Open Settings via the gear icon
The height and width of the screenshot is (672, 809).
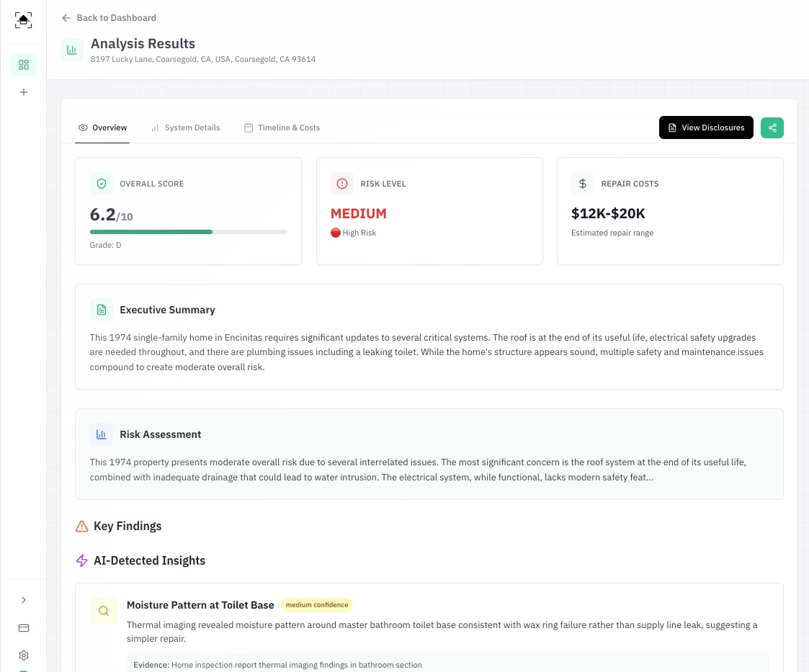(x=23, y=655)
